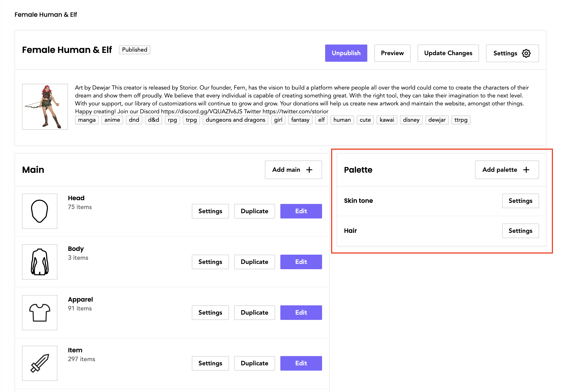This screenshot has height=392, width=562.
Task: Click the gear icon in Settings button
Action: (526, 53)
